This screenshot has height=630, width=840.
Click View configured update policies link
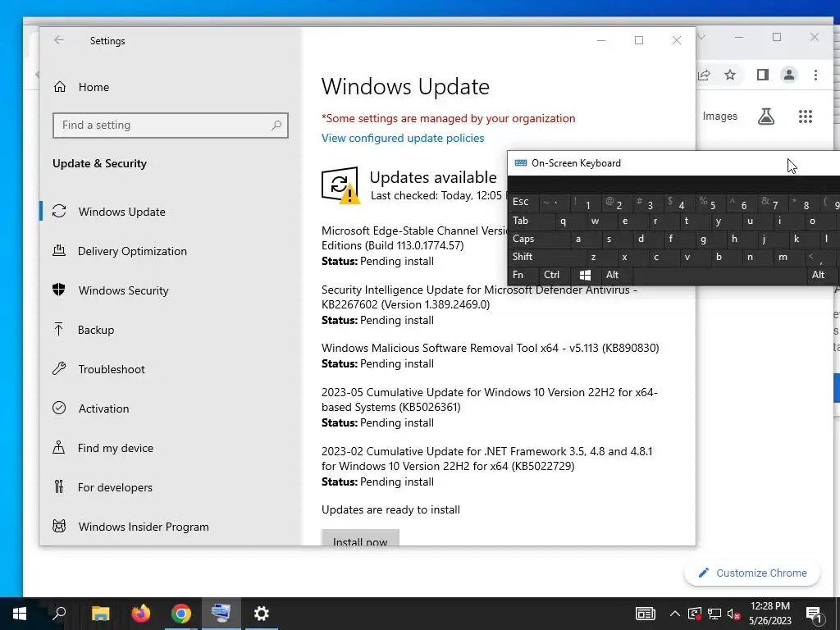pos(402,138)
